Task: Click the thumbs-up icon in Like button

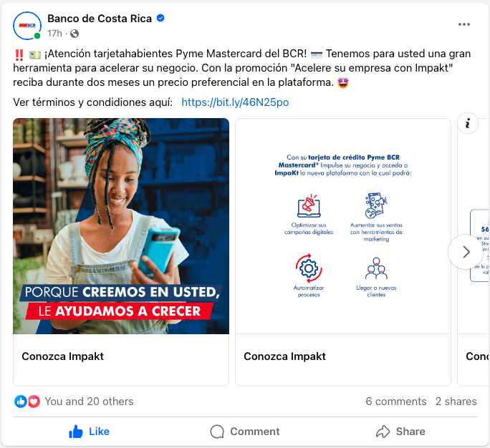Action: (x=76, y=432)
